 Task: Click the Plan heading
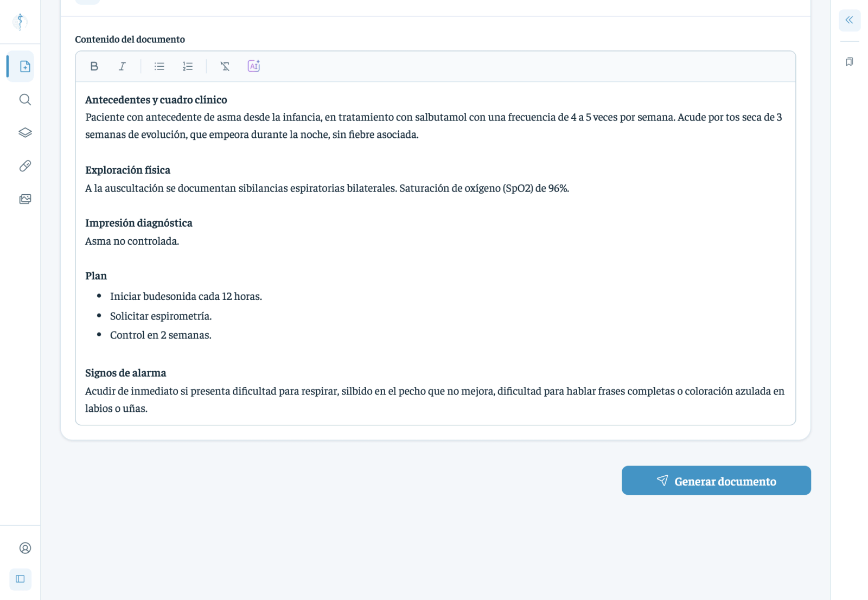(96, 276)
